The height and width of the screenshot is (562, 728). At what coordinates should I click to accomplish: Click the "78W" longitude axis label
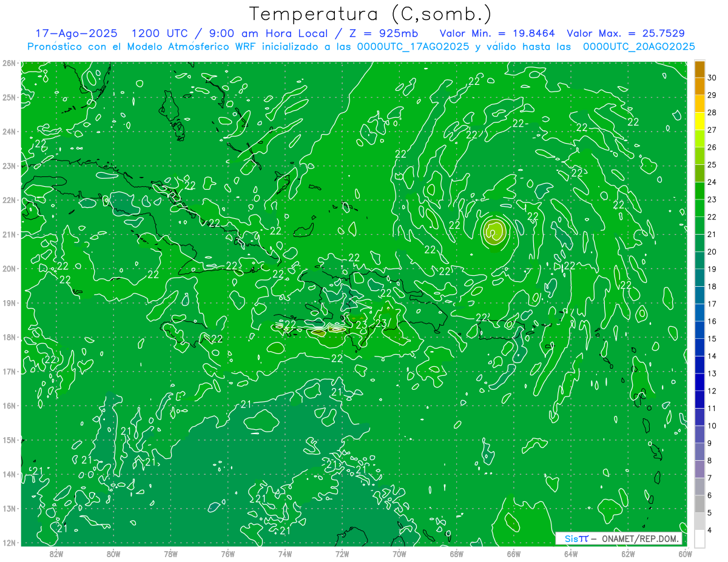point(170,554)
